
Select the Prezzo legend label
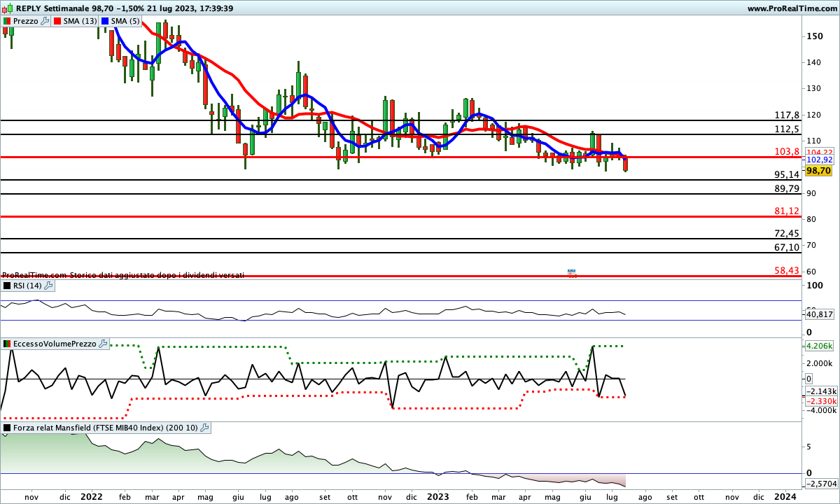click(x=26, y=22)
